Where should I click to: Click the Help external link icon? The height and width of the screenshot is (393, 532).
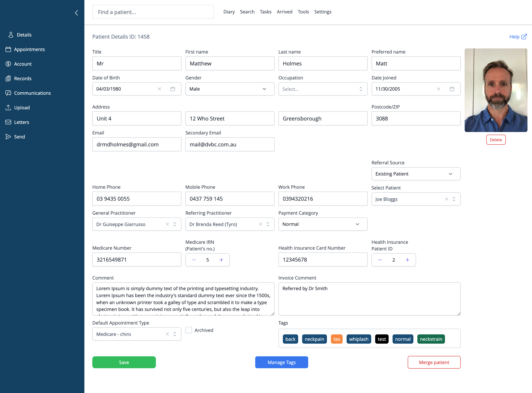click(x=524, y=37)
